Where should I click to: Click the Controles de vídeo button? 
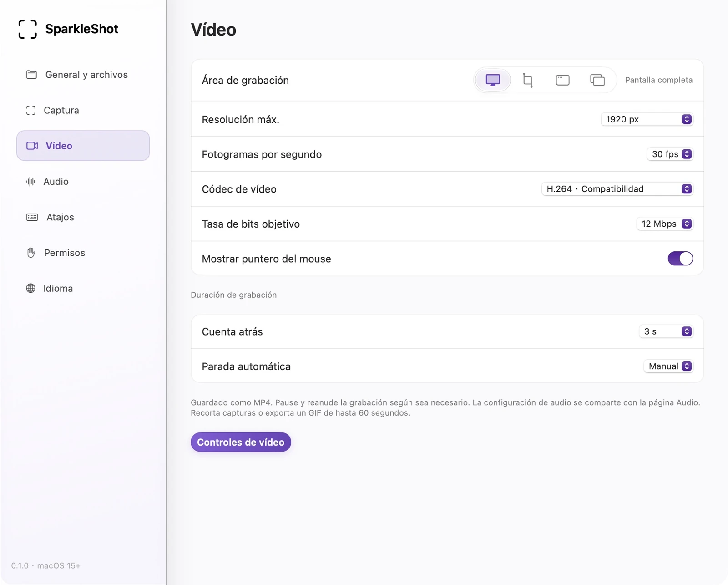click(241, 442)
